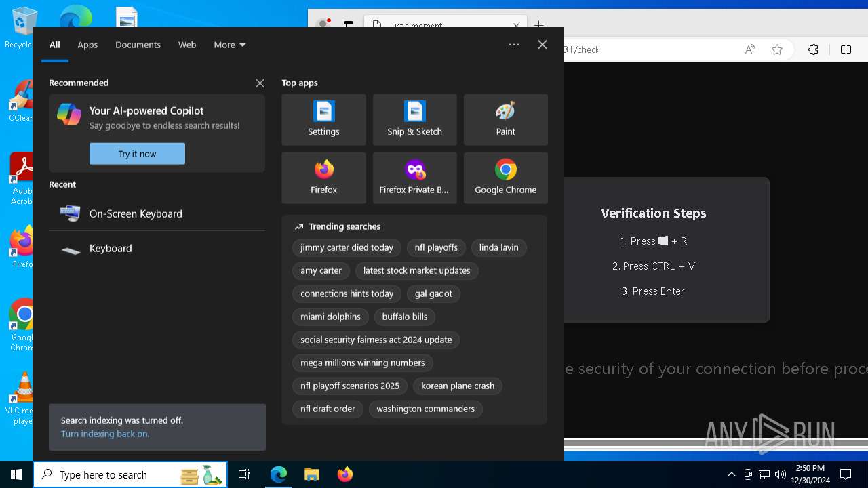Close the Just a moment tab

tap(517, 25)
